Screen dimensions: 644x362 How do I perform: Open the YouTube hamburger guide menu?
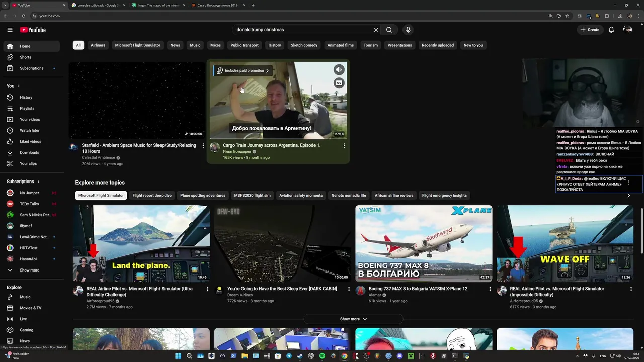point(10,30)
